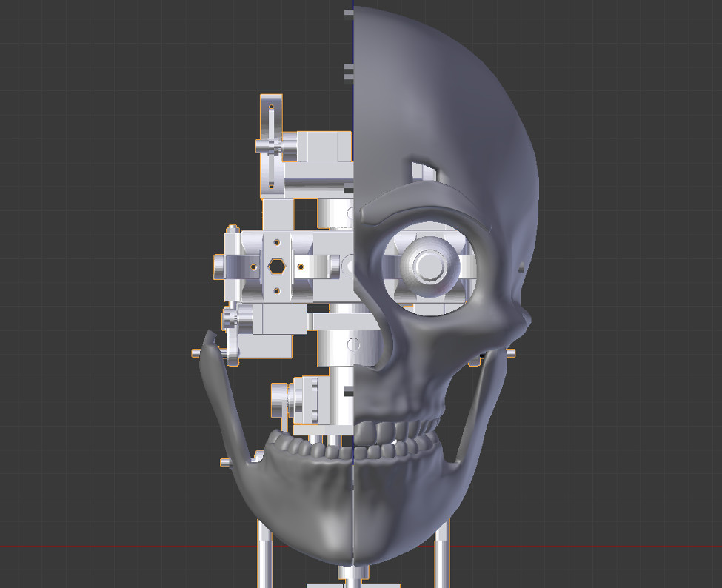
Task: Select the right vertical neck rod
Action: point(441,555)
